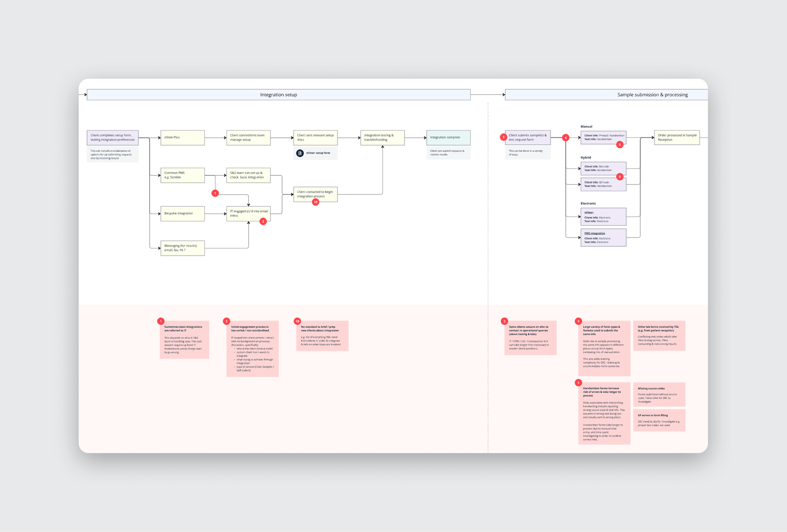The width and height of the screenshot is (787, 532).
Task: Select 'Client can submit requests & receive results' caption
Action: point(448,153)
